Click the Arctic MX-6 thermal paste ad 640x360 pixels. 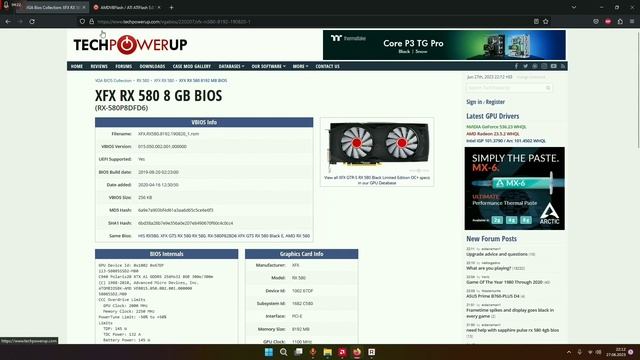(x=514, y=189)
